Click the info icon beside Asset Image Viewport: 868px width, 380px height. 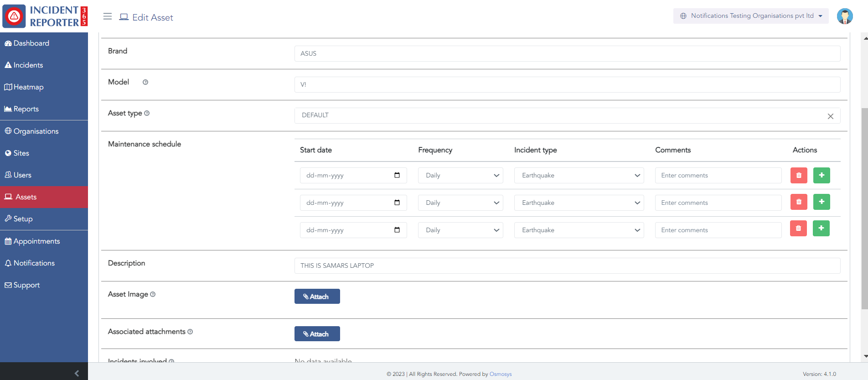click(153, 294)
